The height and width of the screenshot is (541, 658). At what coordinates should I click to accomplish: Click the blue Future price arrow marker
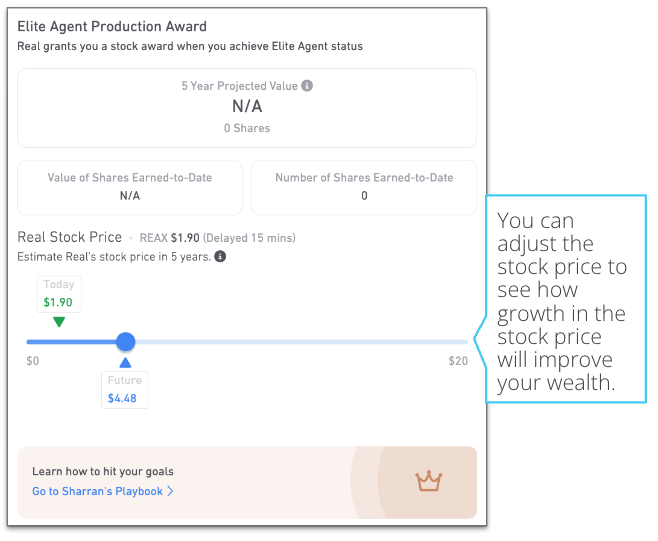coord(125,363)
